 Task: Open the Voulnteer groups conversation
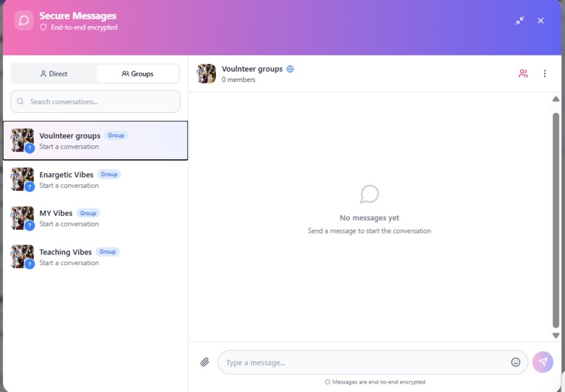click(x=95, y=141)
